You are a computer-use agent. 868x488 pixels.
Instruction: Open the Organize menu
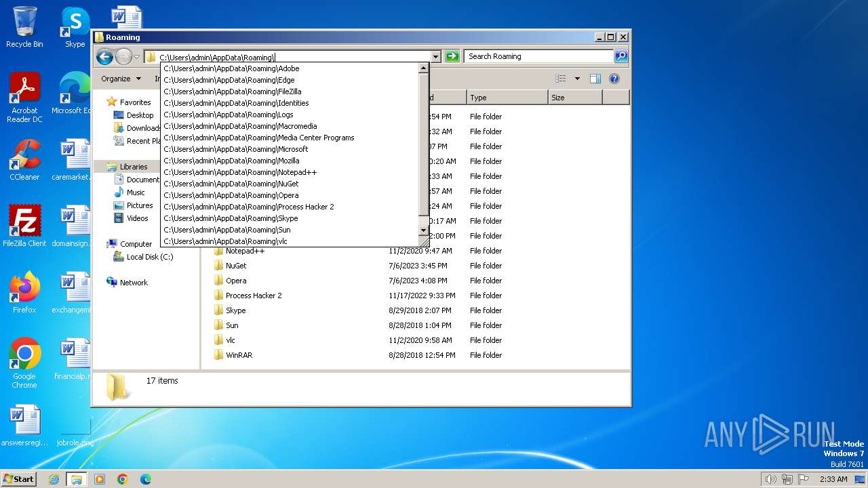[121, 79]
